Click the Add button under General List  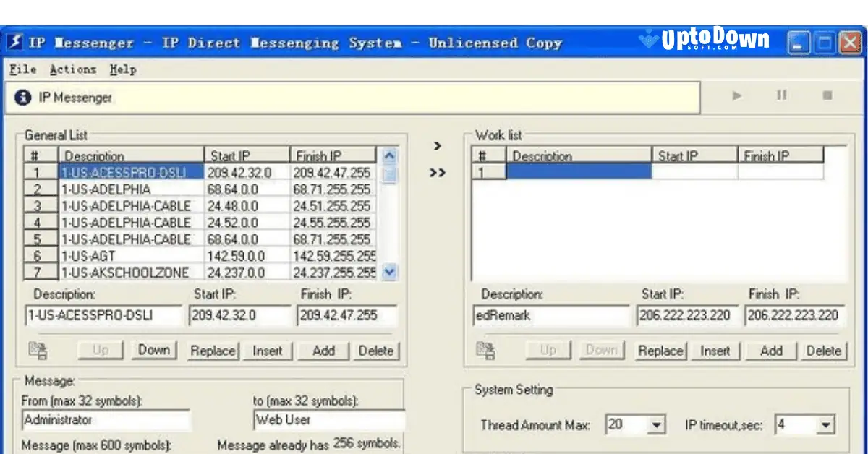[x=323, y=350]
